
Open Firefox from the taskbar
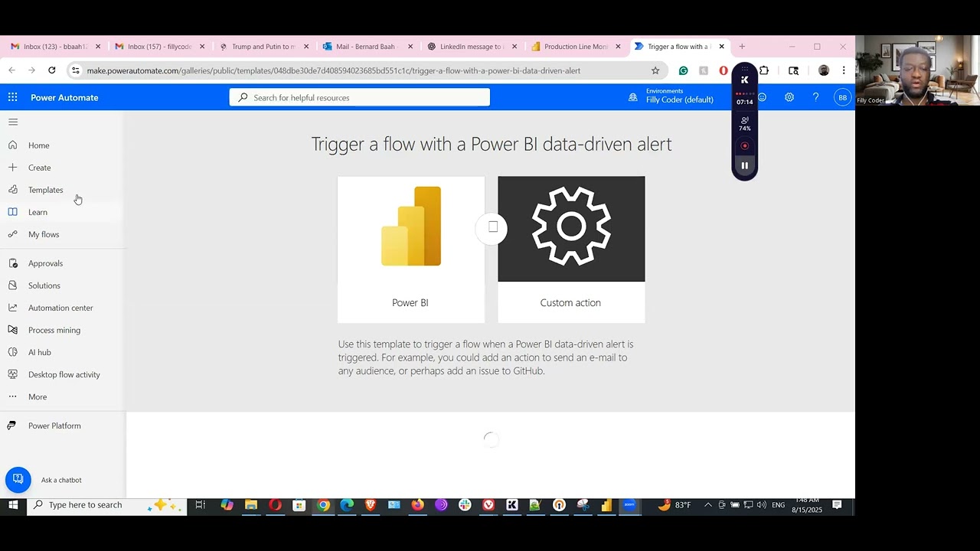(417, 505)
